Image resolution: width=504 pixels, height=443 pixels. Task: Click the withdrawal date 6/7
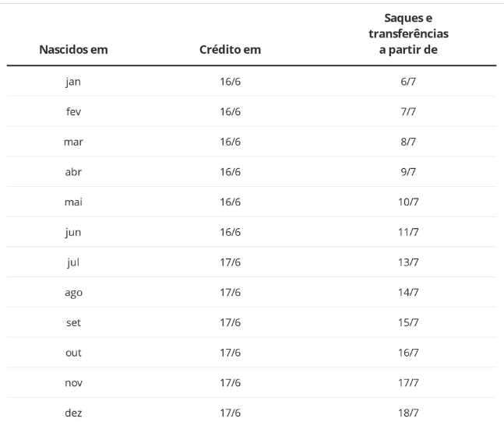click(408, 82)
